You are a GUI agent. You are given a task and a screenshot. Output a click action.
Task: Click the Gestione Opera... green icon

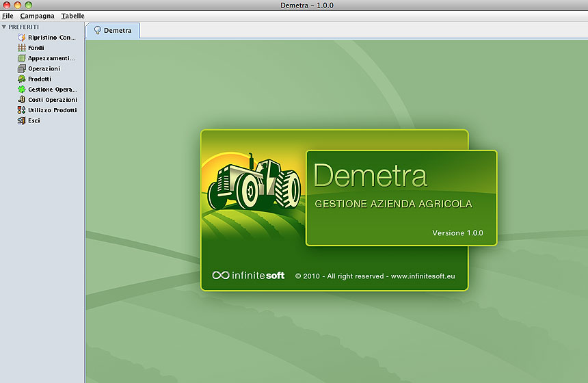(x=21, y=90)
